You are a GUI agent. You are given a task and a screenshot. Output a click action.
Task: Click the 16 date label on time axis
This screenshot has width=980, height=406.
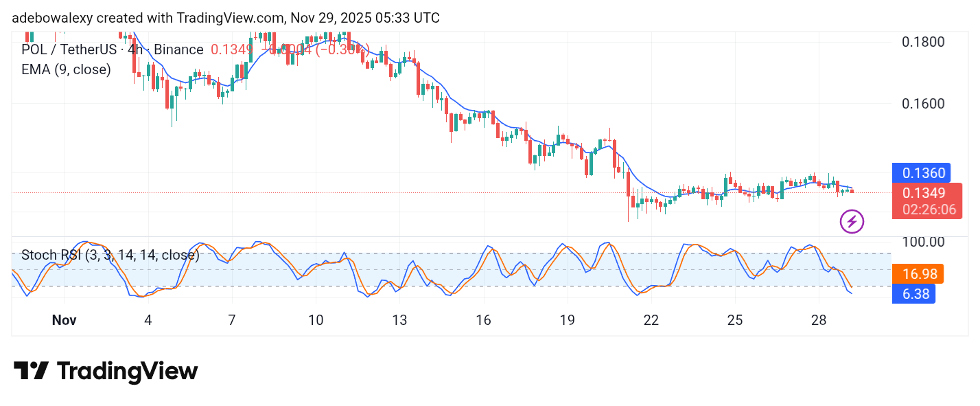(x=483, y=320)
